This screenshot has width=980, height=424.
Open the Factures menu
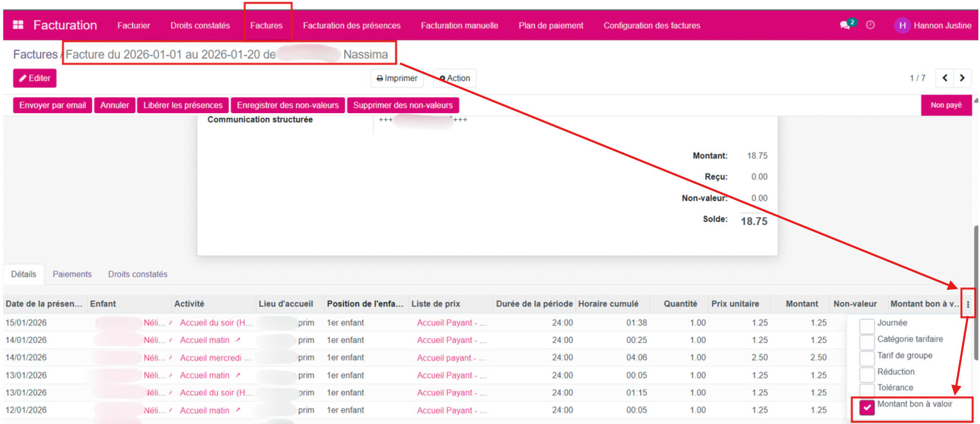click(266, 25)
